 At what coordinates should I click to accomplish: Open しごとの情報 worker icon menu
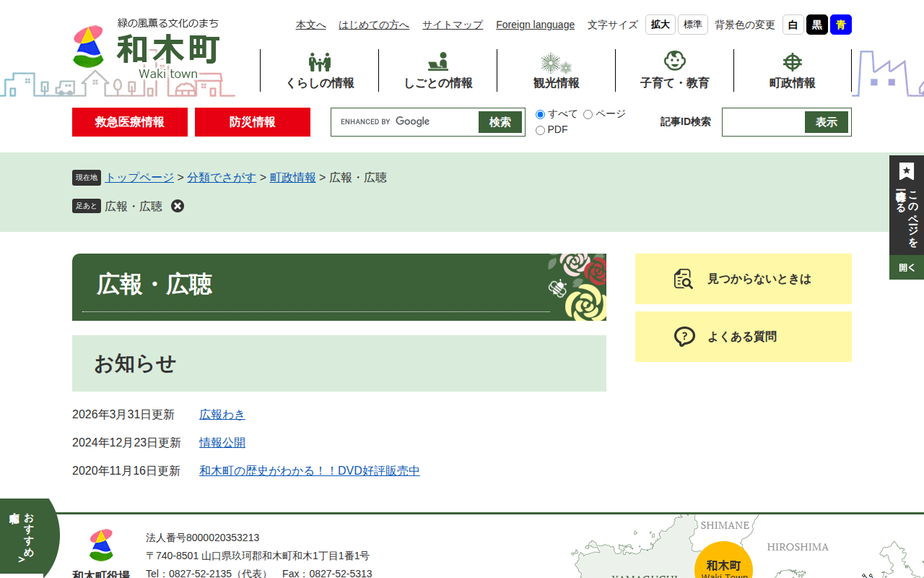click(438, 62)
